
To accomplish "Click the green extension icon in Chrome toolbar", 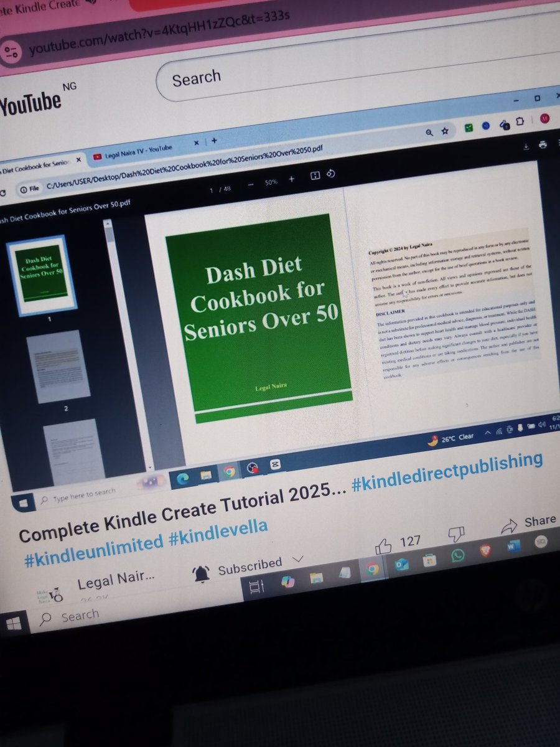I will pos(468,128).
